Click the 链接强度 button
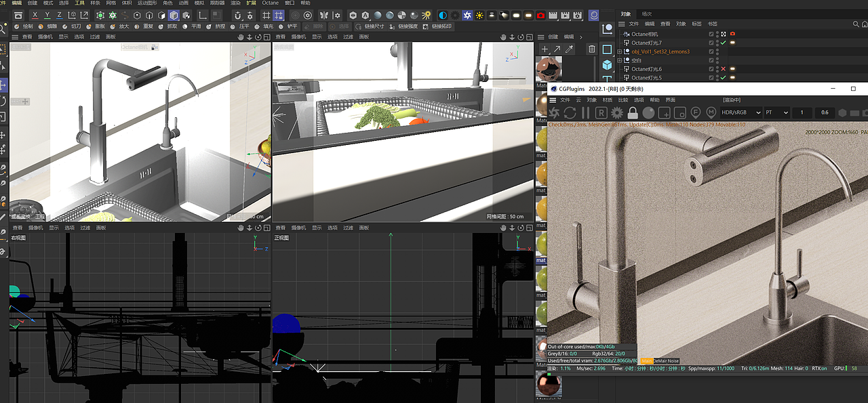This screenshot has height=403, width=868. click(x=403, y=26)
